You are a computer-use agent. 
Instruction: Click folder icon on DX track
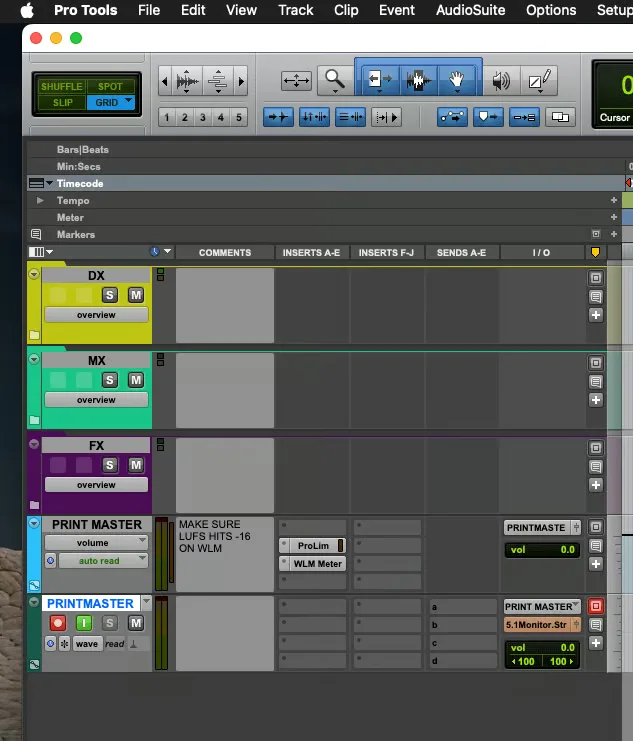tap(34, 335)
